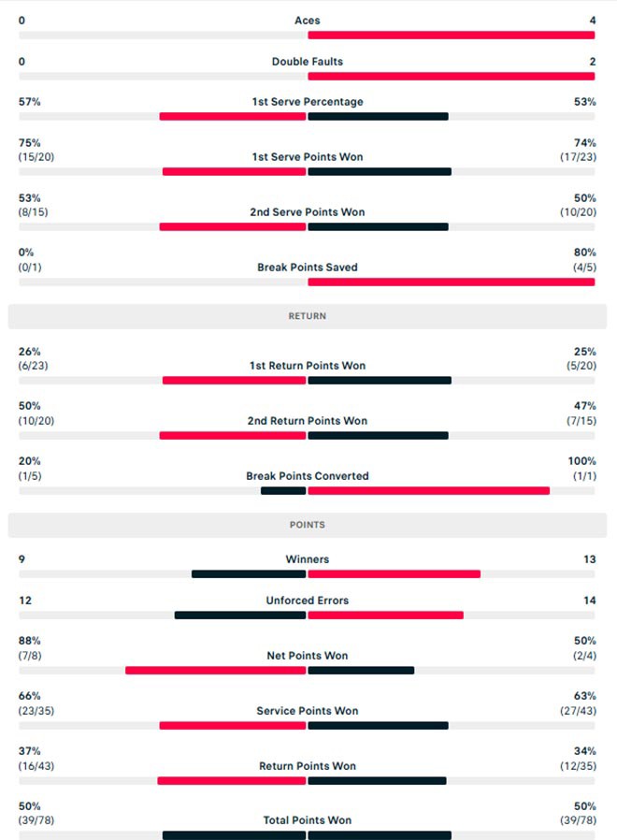Click the red Double Faults bar
The width and height of the screenshot is (617, 840).
[x=452, y=77]
